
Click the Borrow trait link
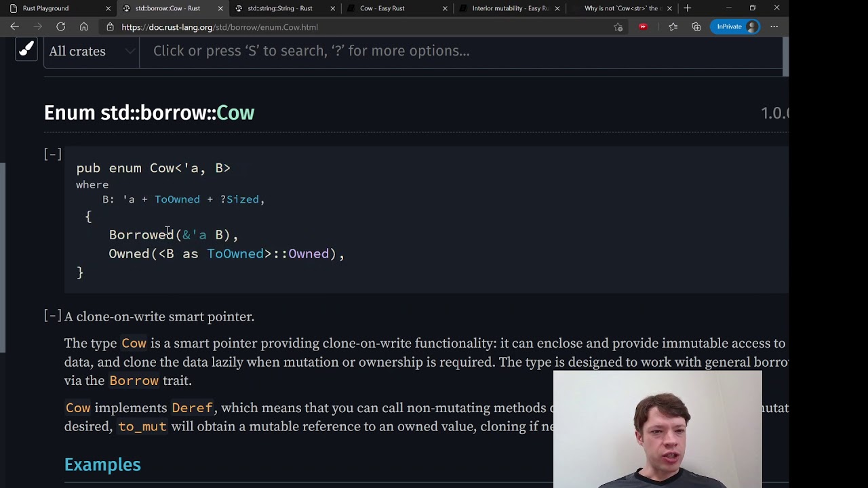[134, 381]
